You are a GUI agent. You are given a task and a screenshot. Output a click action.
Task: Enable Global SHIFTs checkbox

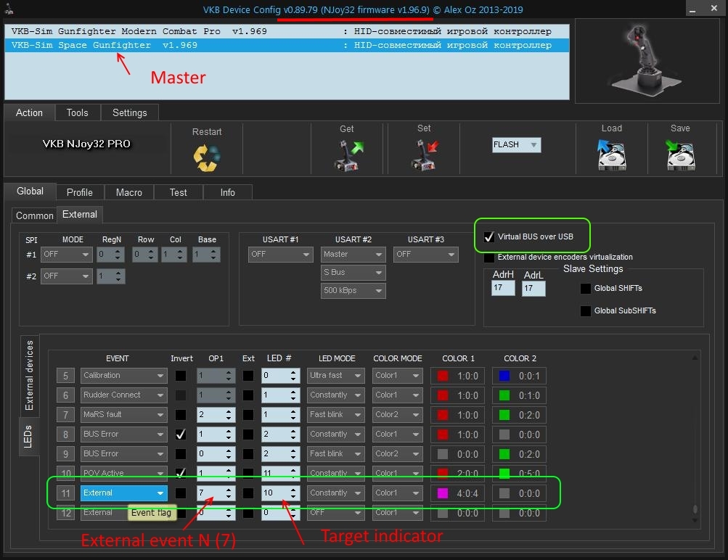[x=586, y=289]
